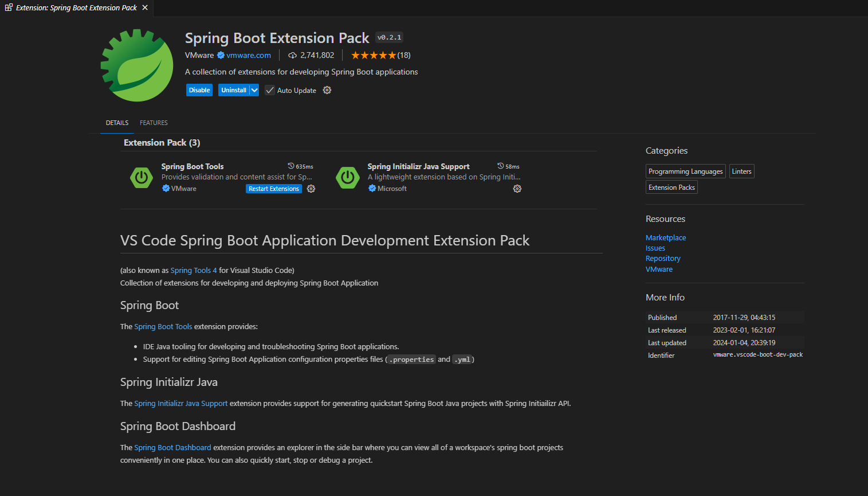Click the download count cloud icon
Image resolution: width=868 pixels, height=496 pixels.
pos(291,55)
